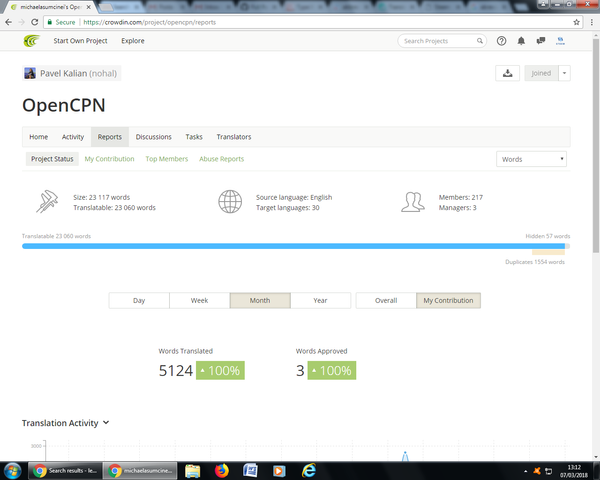Viewport: 600px width, 480px height.
Task: Click the Crowdin logo icon
Action: 32,41
